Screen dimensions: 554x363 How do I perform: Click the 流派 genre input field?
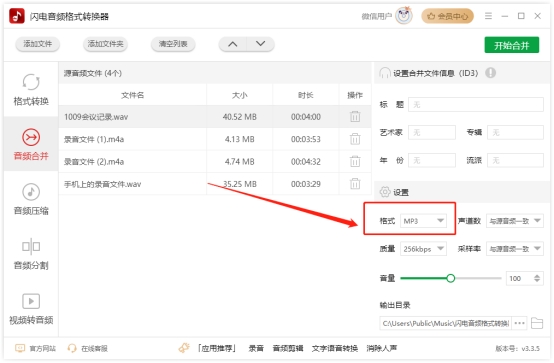pos(515,160)
